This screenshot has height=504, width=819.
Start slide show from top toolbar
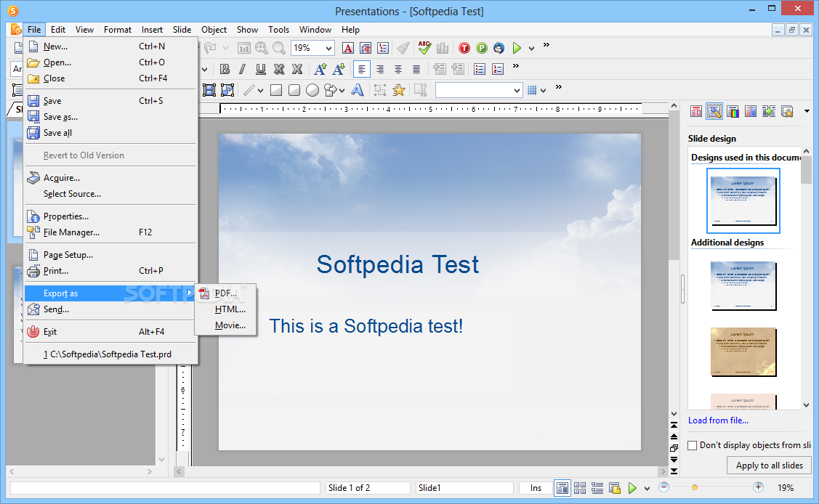[517, 48]
